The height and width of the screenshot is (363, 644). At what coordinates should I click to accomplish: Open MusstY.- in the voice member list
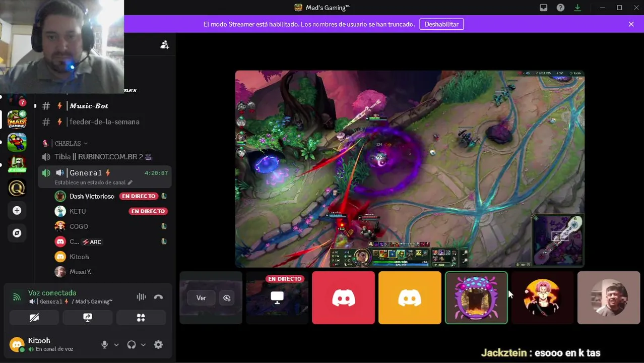tap(82, 272)
